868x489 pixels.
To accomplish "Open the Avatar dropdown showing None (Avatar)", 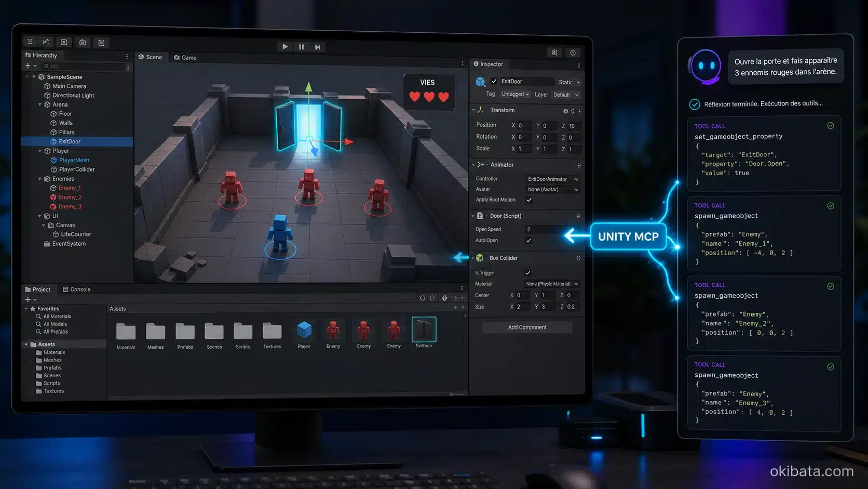I will pyautogui.click(x=552, y=190).
